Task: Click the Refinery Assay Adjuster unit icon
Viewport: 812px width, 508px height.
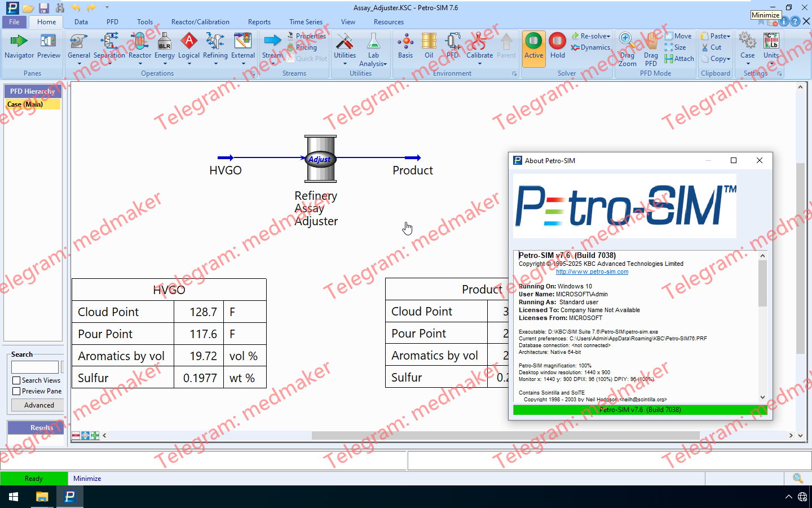Action: point(320,159)
